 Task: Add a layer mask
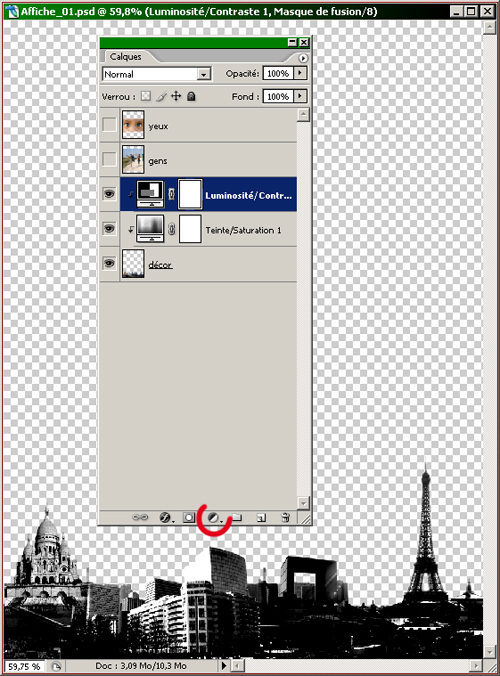[189, 517]
